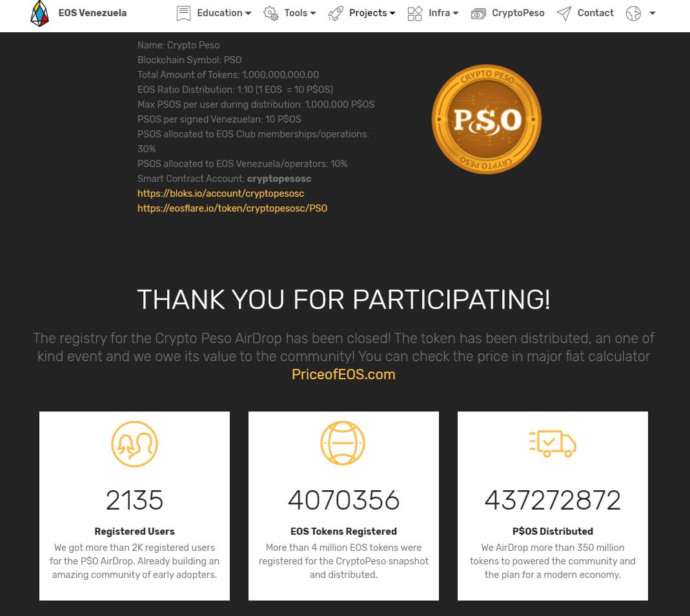690x616 pixels.
Task: Open the language selector dropdown arrow
Action: click(x=652, y=13)
